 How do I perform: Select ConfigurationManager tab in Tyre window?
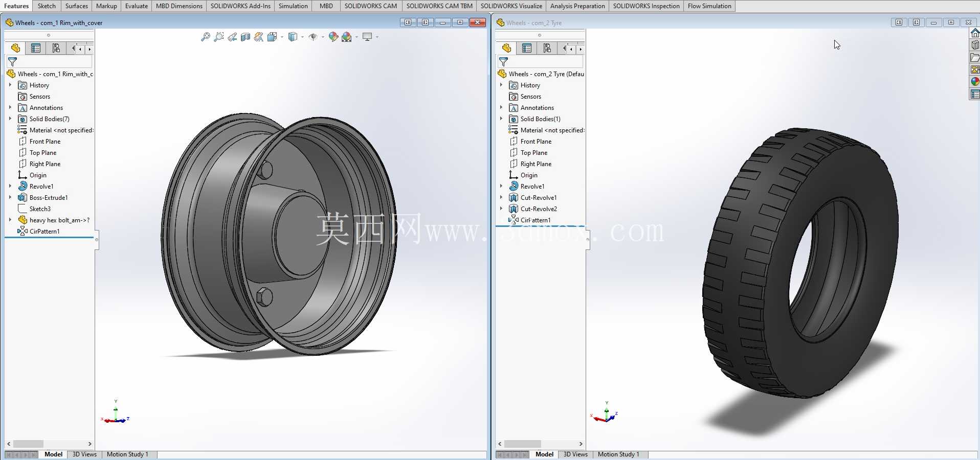[547, 48]
